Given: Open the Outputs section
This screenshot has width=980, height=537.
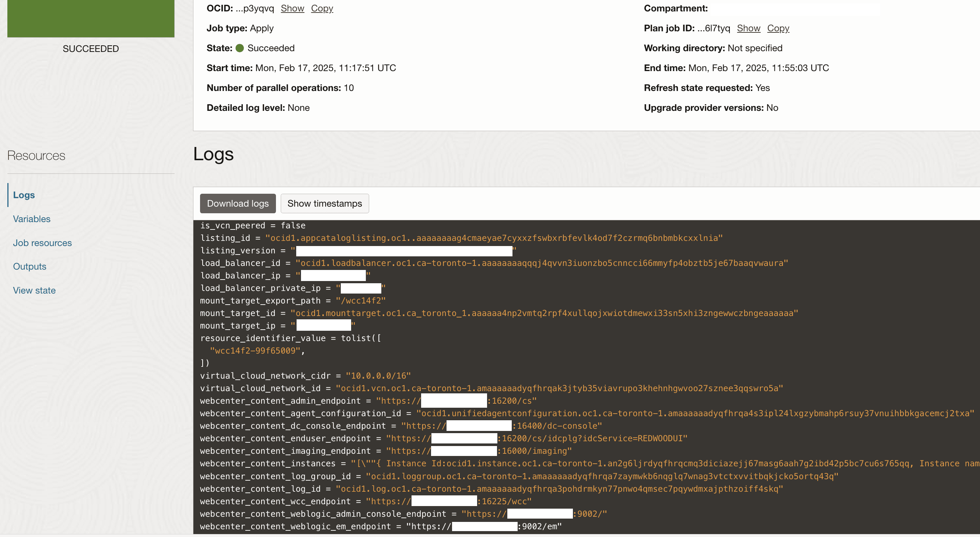Looking at the screenshot, I should (x=30, y=266).
